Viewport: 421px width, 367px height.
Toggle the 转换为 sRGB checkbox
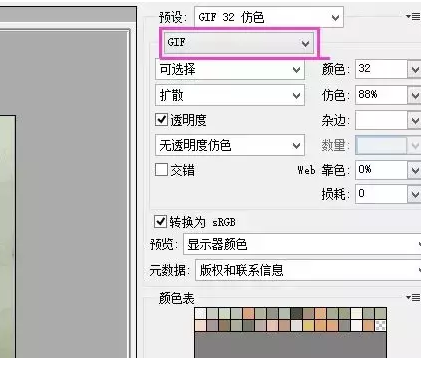click(160, 221)
